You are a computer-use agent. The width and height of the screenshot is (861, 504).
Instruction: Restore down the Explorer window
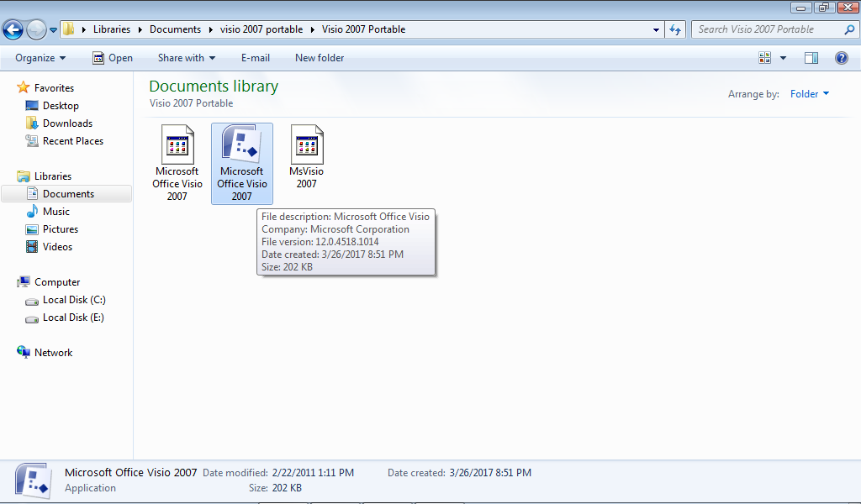[x=824, y=8]
